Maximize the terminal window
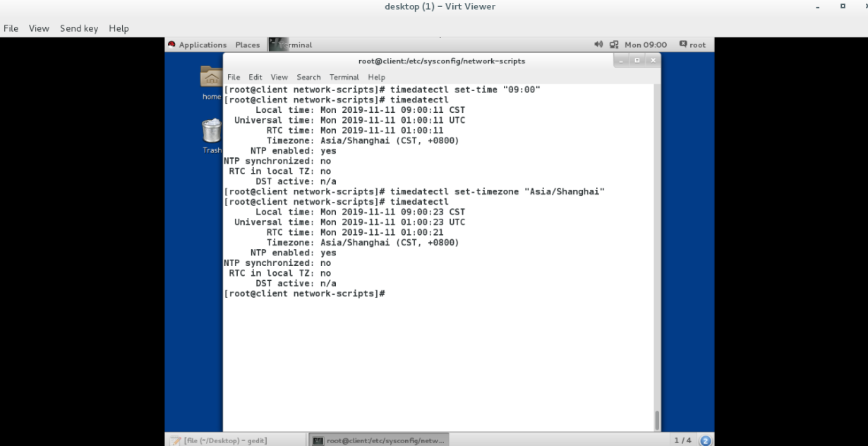This screenshot has width=868, height=446. 637,61
